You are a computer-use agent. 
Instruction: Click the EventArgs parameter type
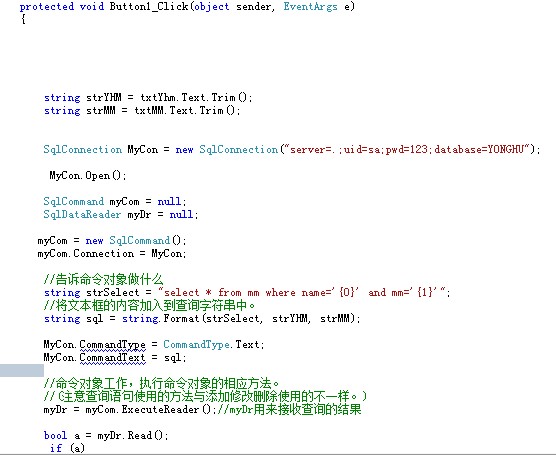(x=310, y=6)
